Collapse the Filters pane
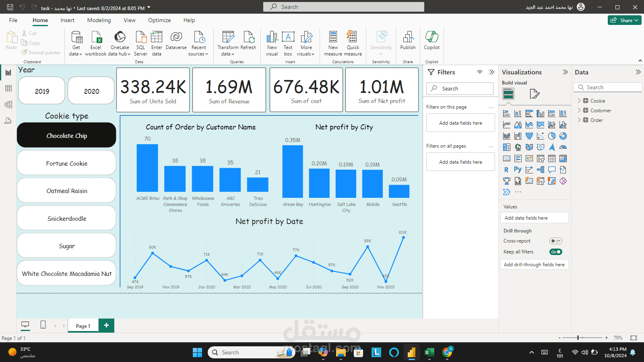This screenshot has width=644, height=362. (x=491, y=72)
